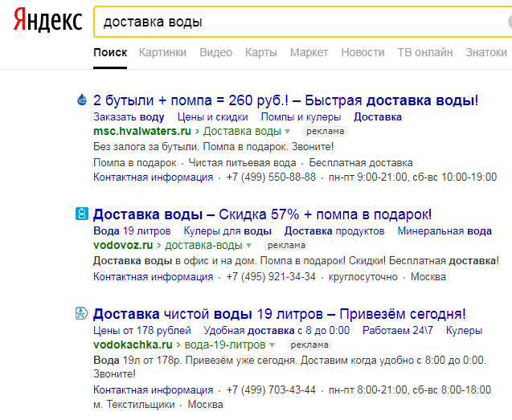Open the Поиск tab
The image size is (512, 420).
[x=110, y=52]
